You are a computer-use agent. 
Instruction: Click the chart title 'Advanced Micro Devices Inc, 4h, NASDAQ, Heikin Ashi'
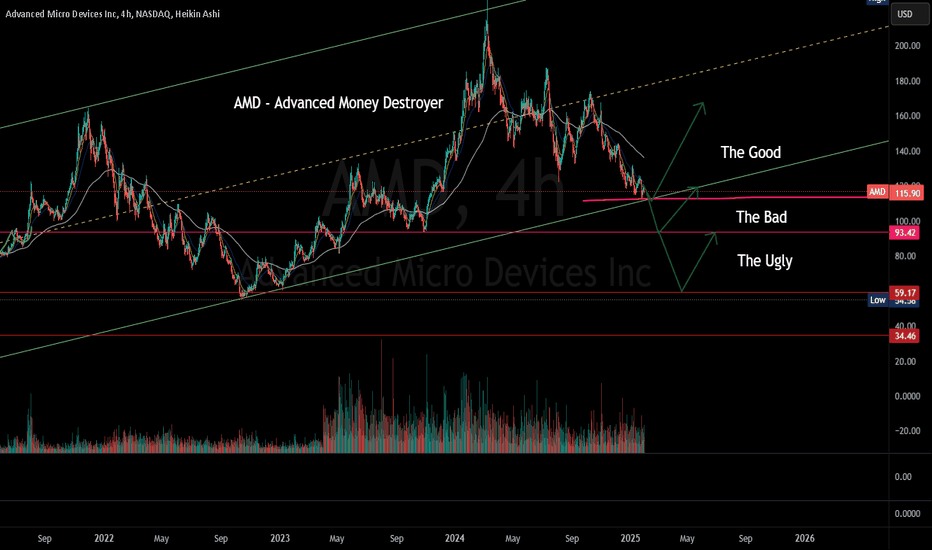pyautogui.click(x=112, y=14)
